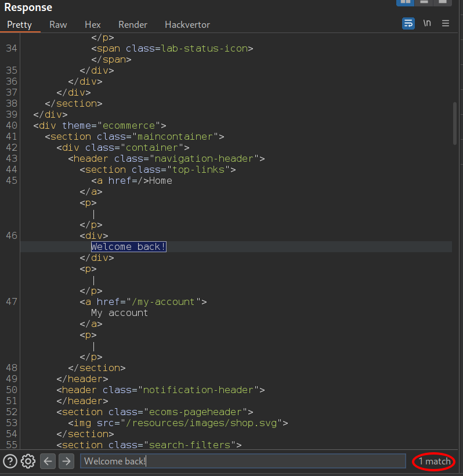The image size is (463, 476).
Task: Click the search field containing "Welcome back!"
Action: click(243, 462)
